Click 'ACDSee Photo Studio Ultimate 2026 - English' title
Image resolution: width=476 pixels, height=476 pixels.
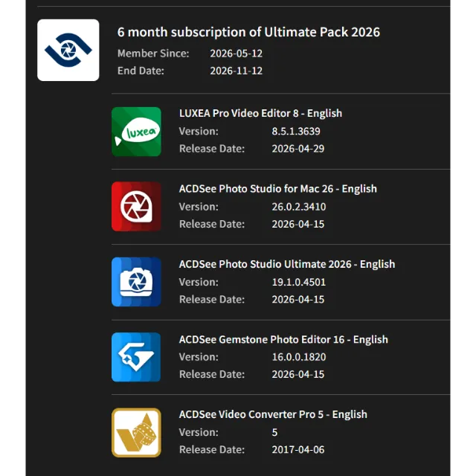[x=287, y=264]
